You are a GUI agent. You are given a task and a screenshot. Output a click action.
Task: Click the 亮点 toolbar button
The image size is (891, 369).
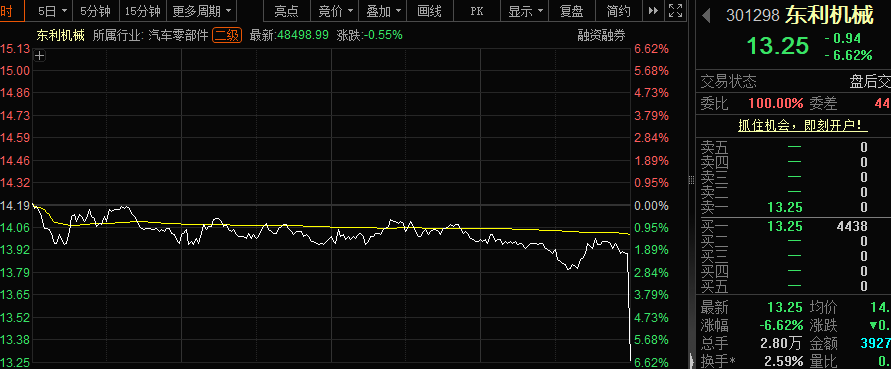pos(286,11)
